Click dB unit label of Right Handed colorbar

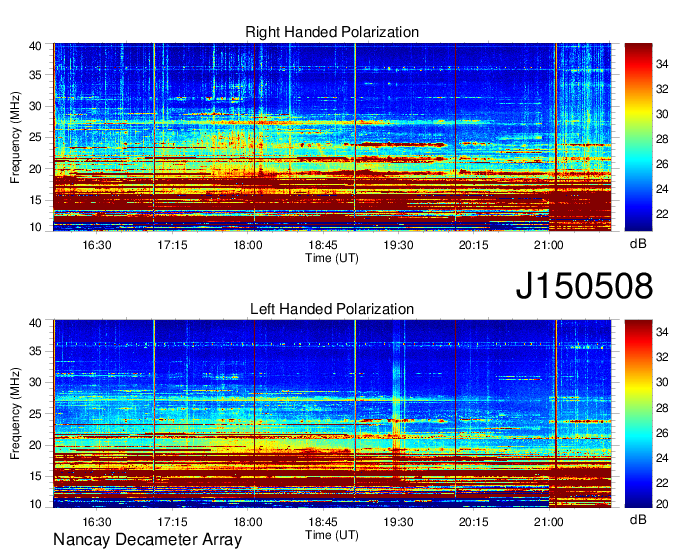pos(638,244)
